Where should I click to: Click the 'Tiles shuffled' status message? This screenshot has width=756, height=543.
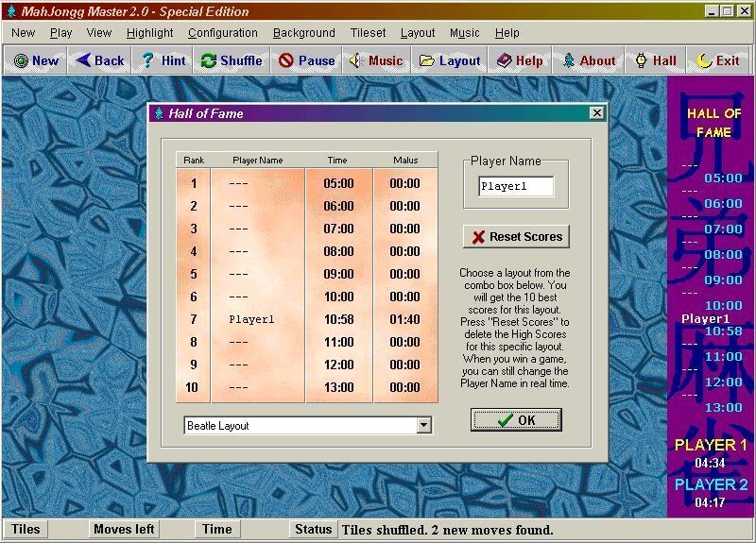pyautogui.click(x=447, y=530)
